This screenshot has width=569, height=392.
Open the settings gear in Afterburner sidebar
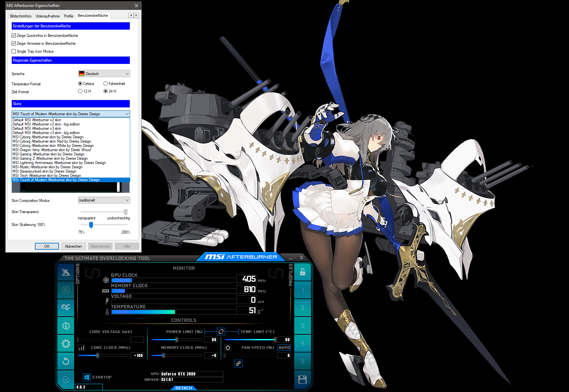[x=66, y=344]
